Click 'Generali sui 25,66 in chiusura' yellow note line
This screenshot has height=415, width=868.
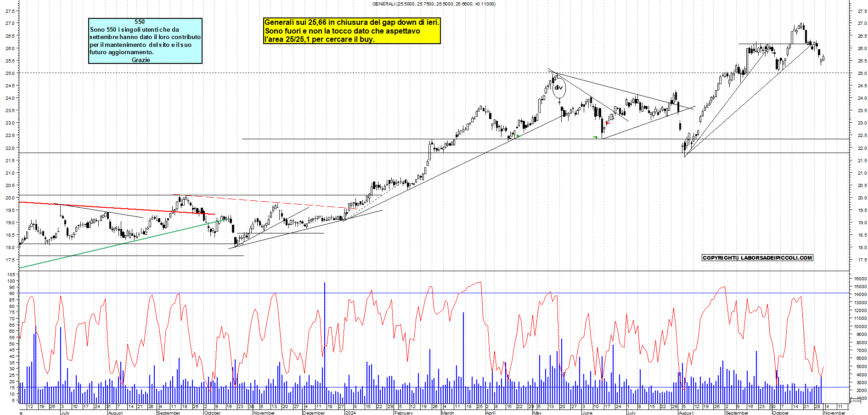(x=352, y=22)
